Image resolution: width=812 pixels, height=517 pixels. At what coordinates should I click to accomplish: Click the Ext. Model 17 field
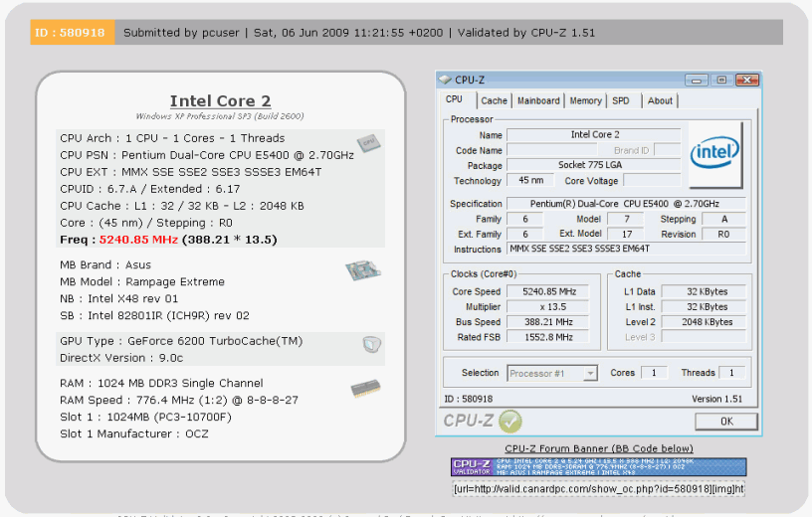(x=626, y=234)
